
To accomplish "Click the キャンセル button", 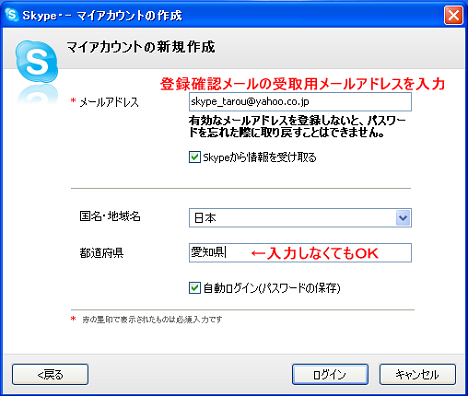I will coord(417,374).
